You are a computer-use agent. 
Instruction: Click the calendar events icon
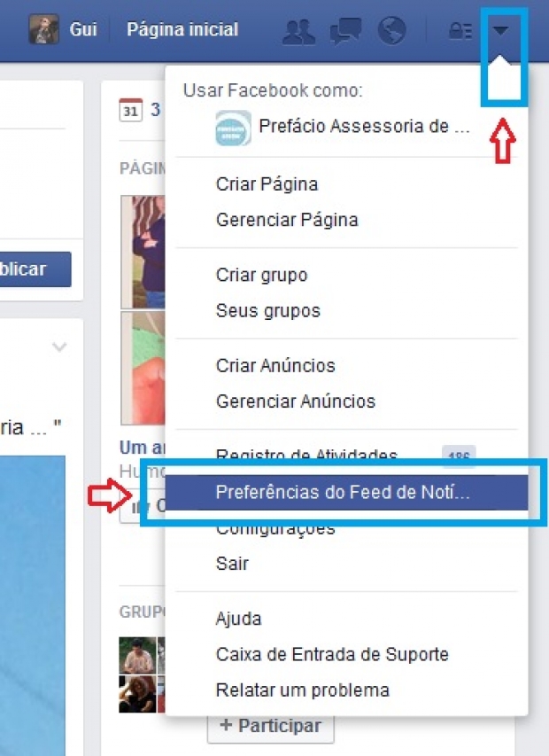(130, 111)
